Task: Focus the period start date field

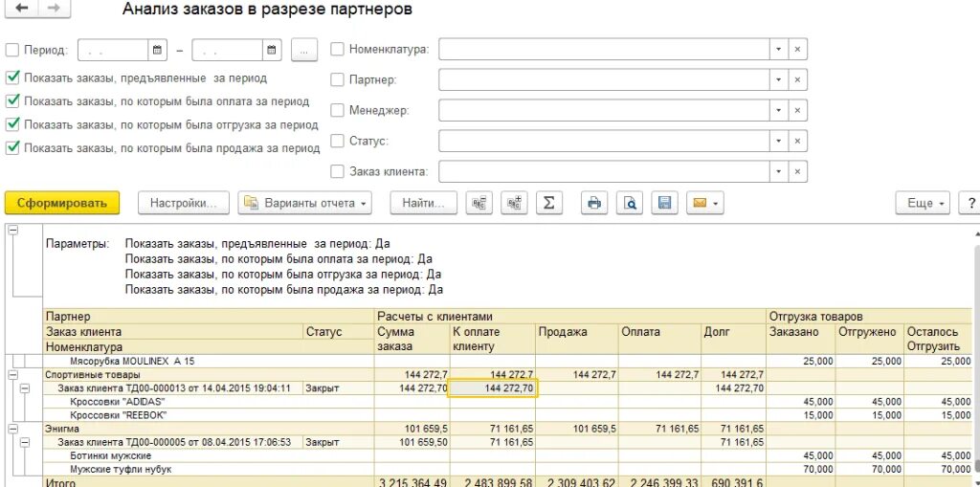Action: tap(113, 51)
